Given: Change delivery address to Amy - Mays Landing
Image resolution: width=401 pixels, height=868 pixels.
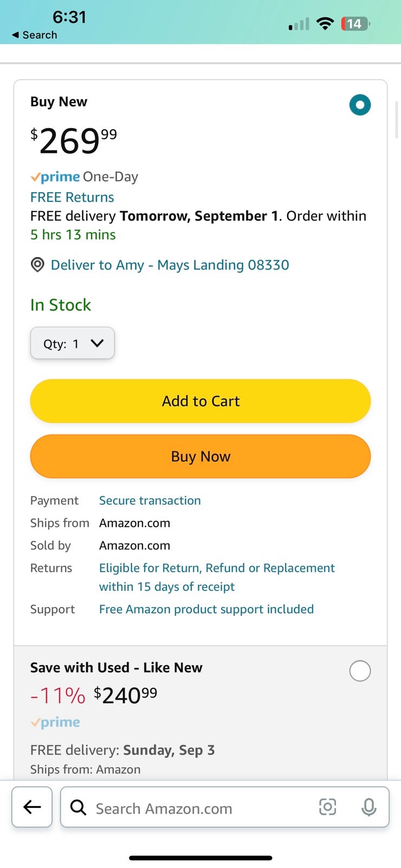Looking at the screenshot, I should tap(170, 265).
